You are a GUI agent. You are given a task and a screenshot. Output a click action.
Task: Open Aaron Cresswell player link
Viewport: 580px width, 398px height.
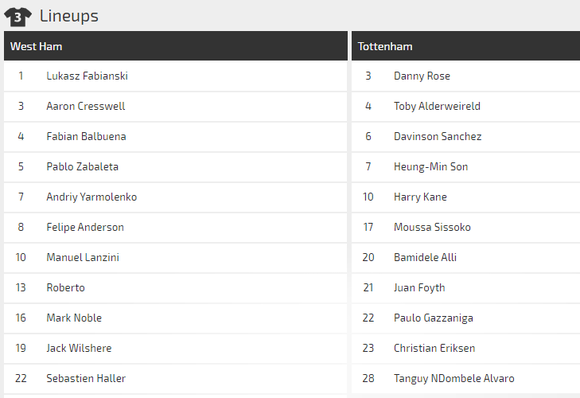pyautogui.click(x=85, y=106)
